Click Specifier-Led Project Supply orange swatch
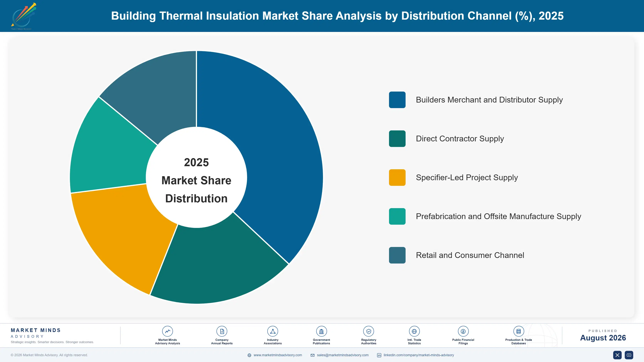 tap(397, 178)
